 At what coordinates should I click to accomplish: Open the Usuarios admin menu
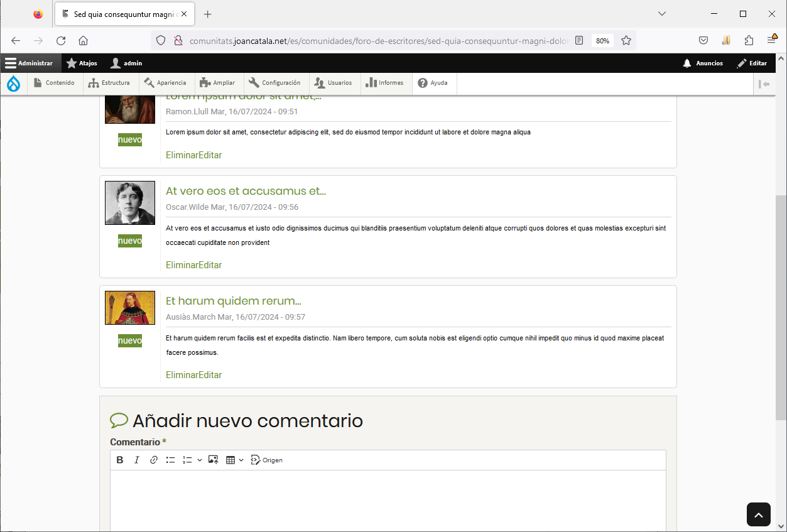point(334,83)
